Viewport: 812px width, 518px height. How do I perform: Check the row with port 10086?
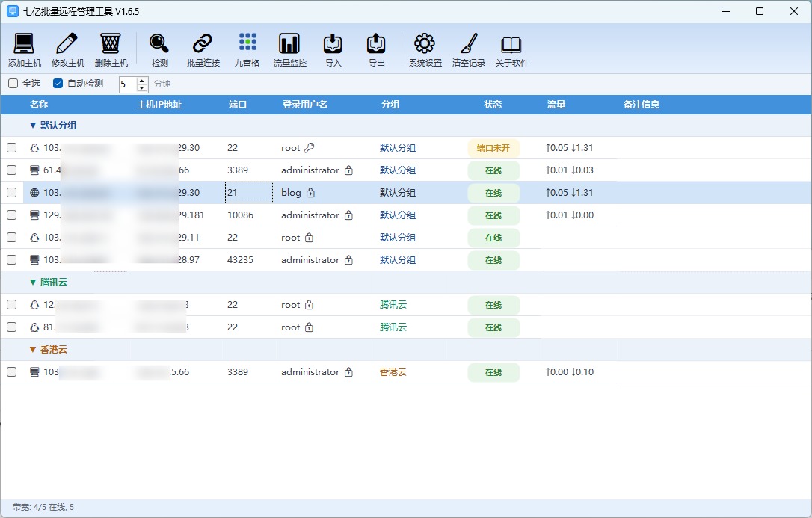[11, 215]
